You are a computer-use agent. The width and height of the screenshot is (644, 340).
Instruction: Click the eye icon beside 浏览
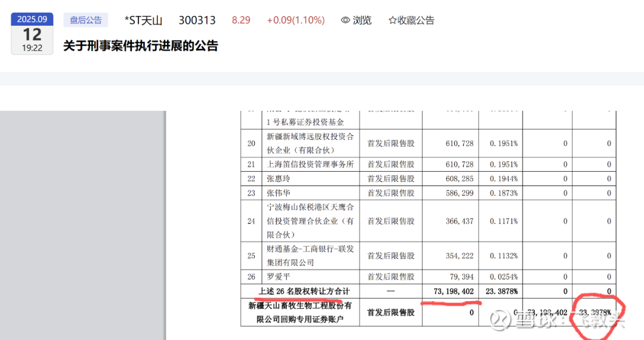tap(345, 20)
